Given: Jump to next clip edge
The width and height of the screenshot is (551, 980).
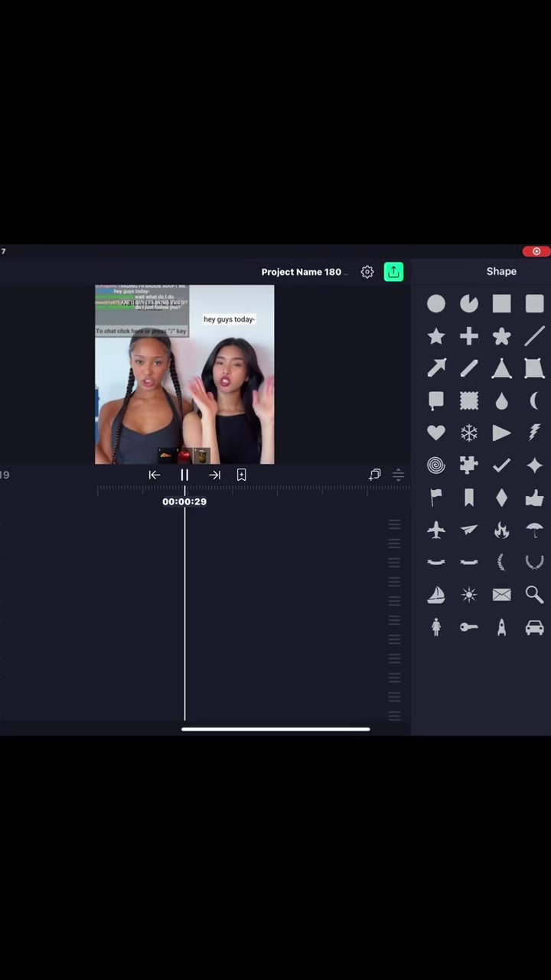Looking at the screenshot, I should point(215,475).
